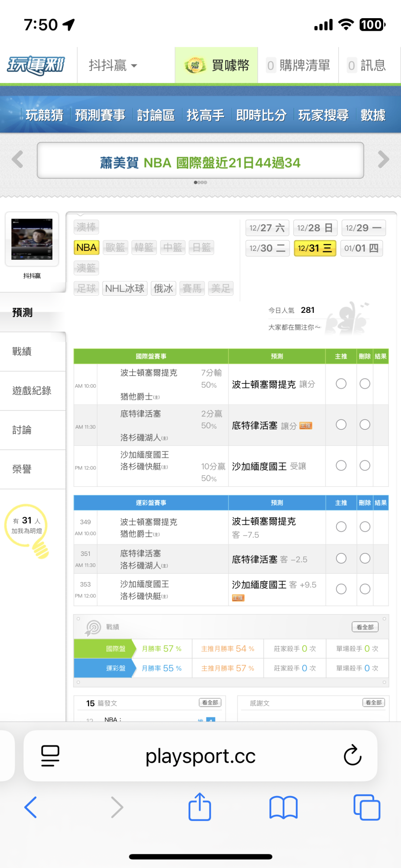The height and width of the screenshot is (868, 401).
Task: Go to 玩競猜 menu
Action: (44, 115)
